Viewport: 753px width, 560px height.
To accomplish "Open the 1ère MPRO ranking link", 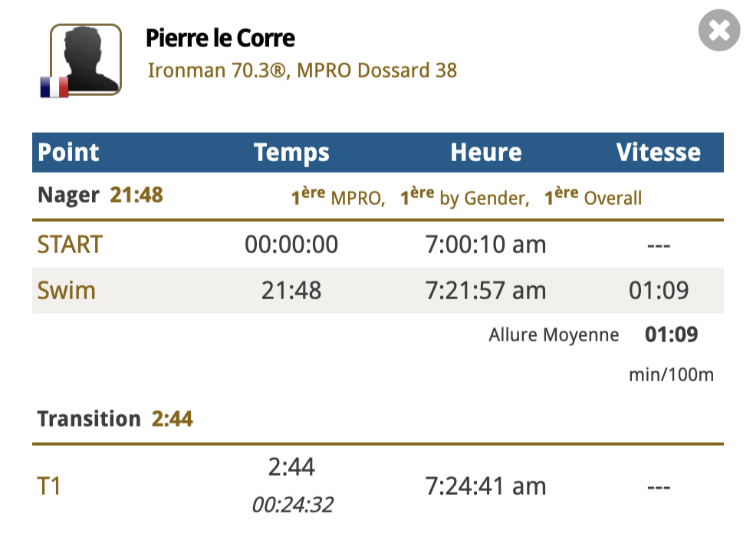I will pyautogui.click(x=338, y=197).
